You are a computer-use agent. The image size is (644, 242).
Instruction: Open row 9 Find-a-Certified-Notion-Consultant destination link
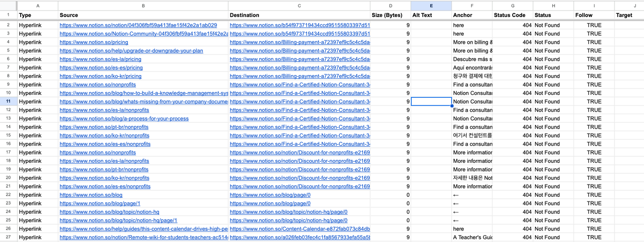[300, 85]
